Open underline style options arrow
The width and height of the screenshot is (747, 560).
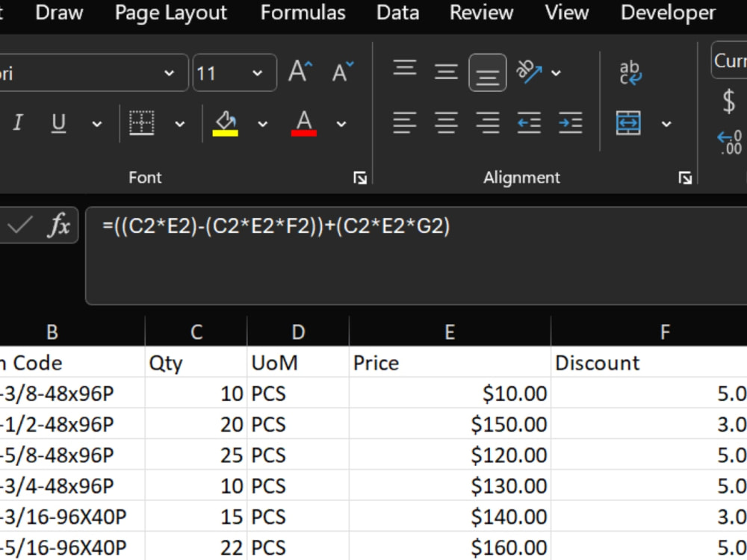(96, 124)
